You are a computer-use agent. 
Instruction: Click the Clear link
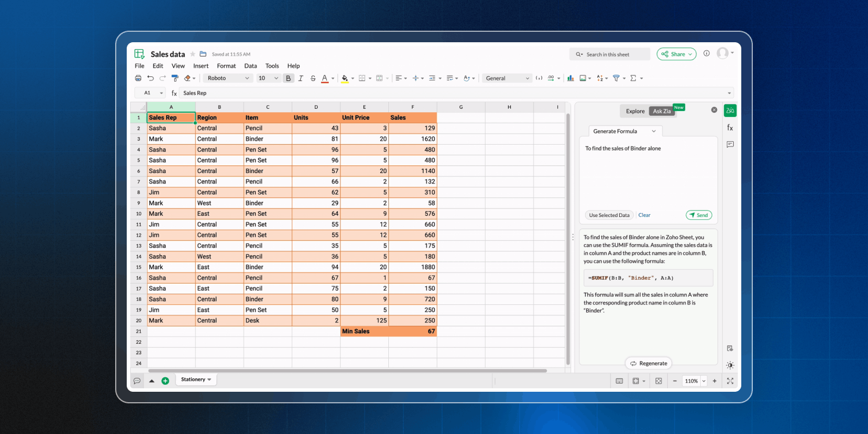tap(644, 215)
